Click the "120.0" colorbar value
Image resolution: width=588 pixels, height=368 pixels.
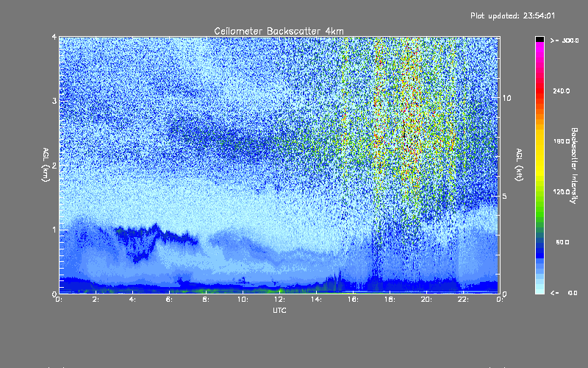562,191
